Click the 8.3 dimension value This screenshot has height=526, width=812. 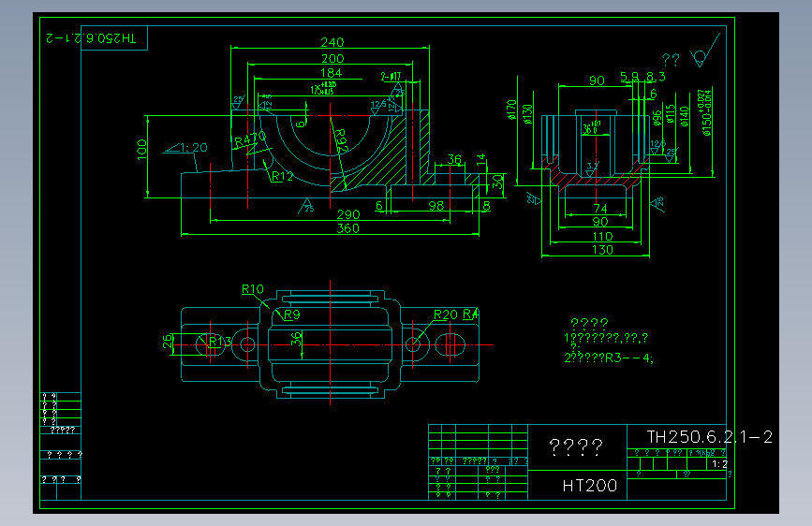tap(656, 77)
